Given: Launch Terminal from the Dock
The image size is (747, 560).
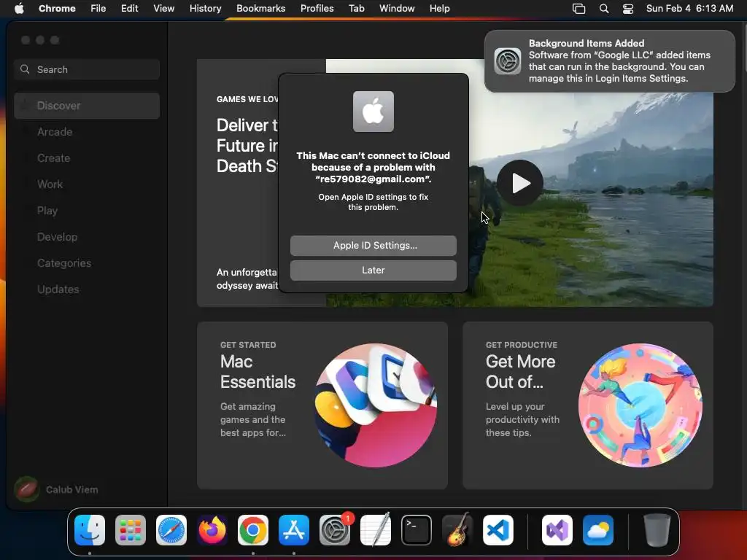Looking at the screenshot, I should [x=417, y=530].
